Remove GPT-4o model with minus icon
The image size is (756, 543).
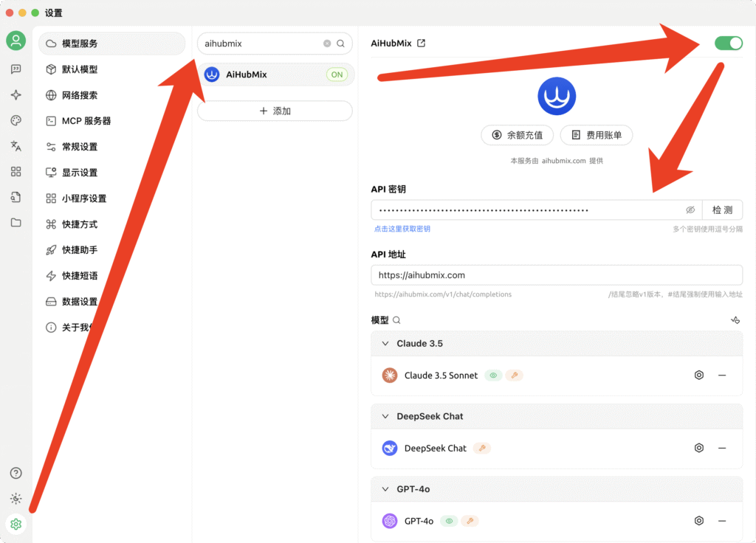722,521
